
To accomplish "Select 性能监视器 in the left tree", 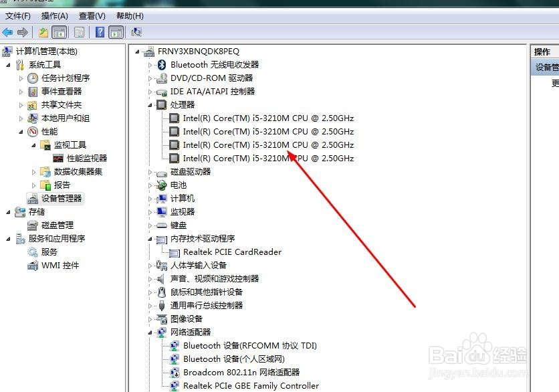I will point(87,159).
